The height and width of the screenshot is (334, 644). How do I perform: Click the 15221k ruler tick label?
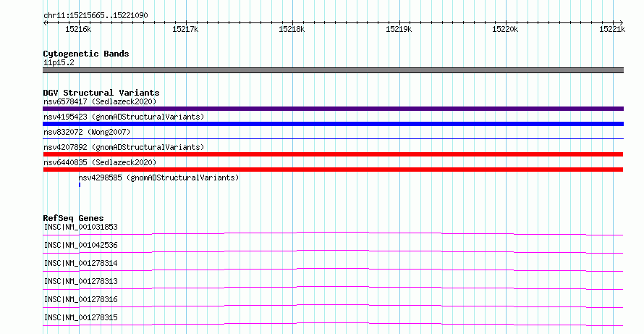(x=612, y=29)
